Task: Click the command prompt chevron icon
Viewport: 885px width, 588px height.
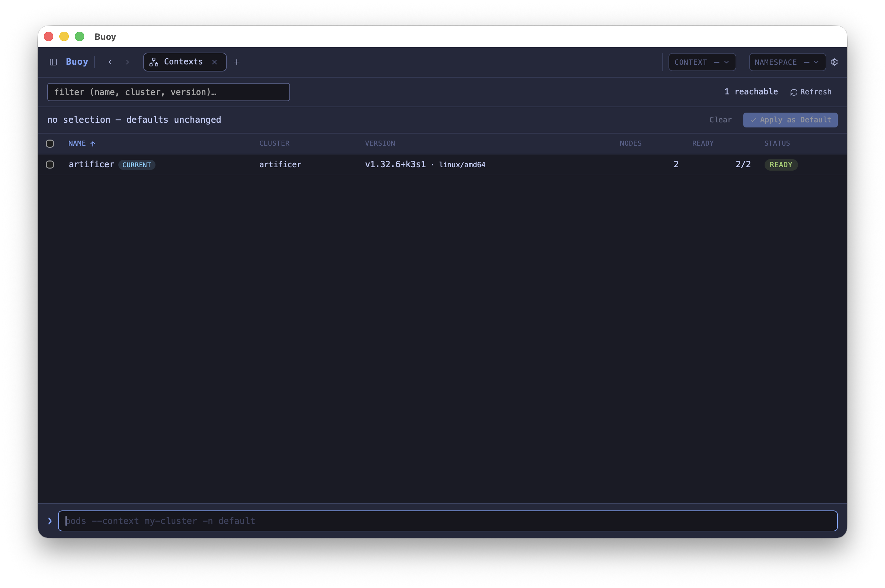Action: (x=50, y=521)
